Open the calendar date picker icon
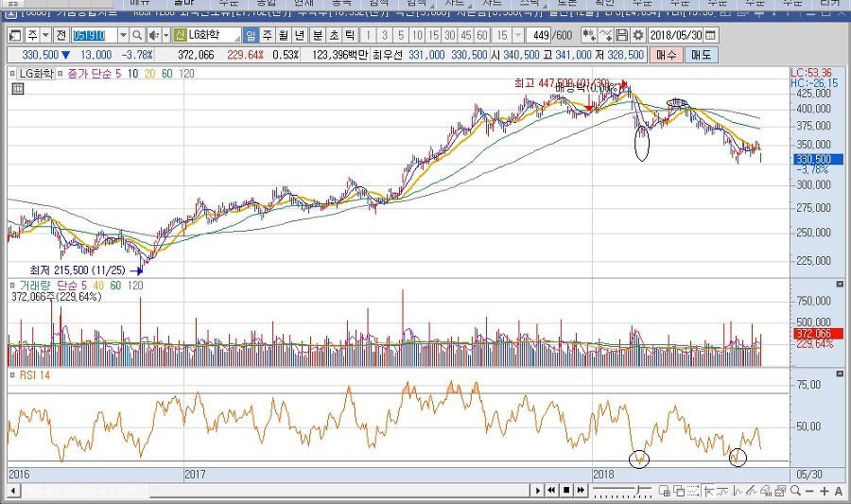Viewport: 851px width, 504px height. point(710,35)
